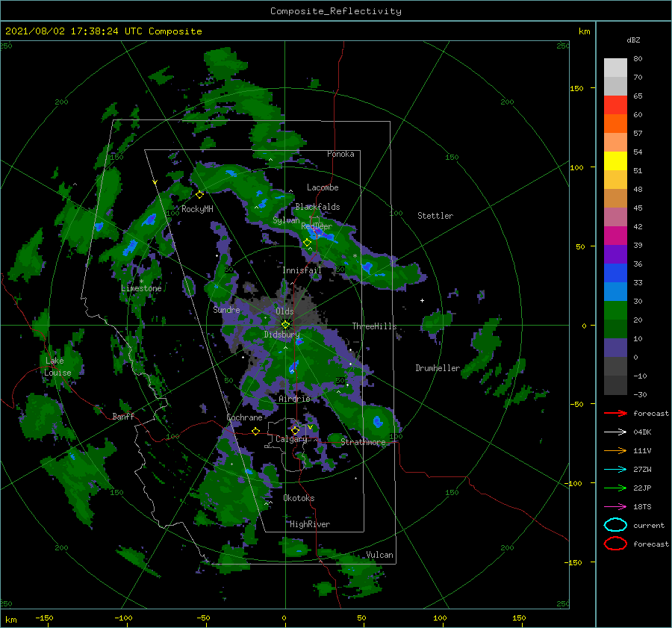Image resolution: width=672 pixels, height=628 pixels.
Task: Click the white plus marker below Stettler
Action: coord(422,300)
